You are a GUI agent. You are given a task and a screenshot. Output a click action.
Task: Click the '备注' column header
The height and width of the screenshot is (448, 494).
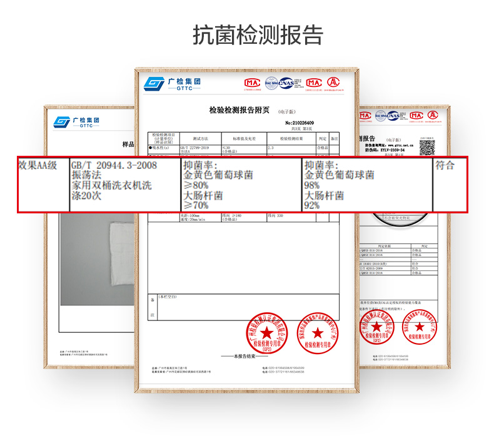335,139
